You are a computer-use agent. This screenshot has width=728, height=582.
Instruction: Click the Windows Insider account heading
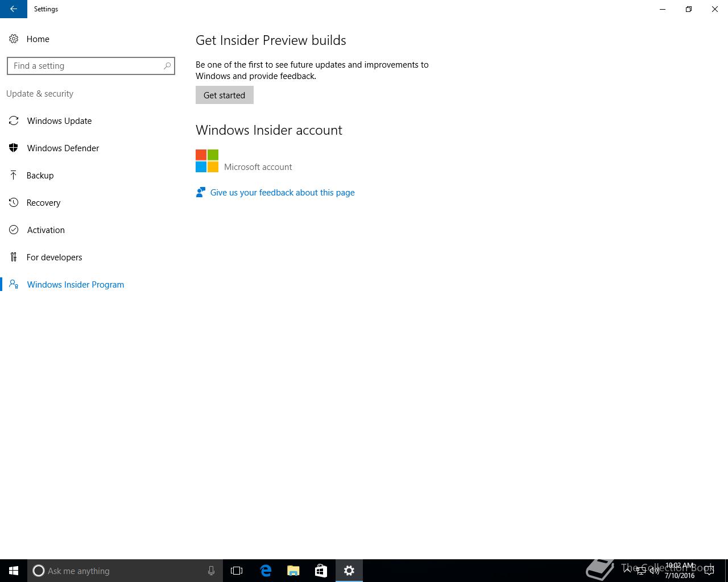coord(269,130)
